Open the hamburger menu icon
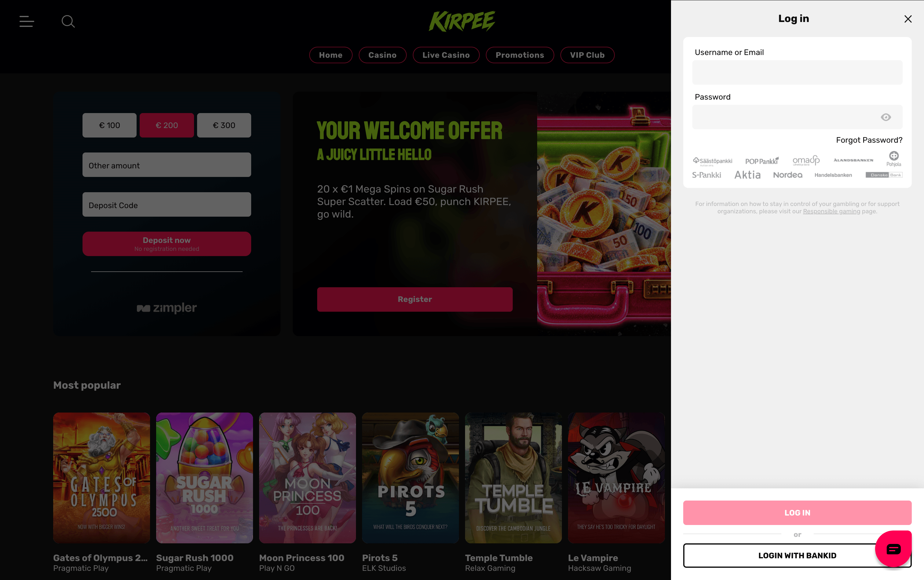Image resolution: width=924 pixels, height=580 pixels. [27, 21]
